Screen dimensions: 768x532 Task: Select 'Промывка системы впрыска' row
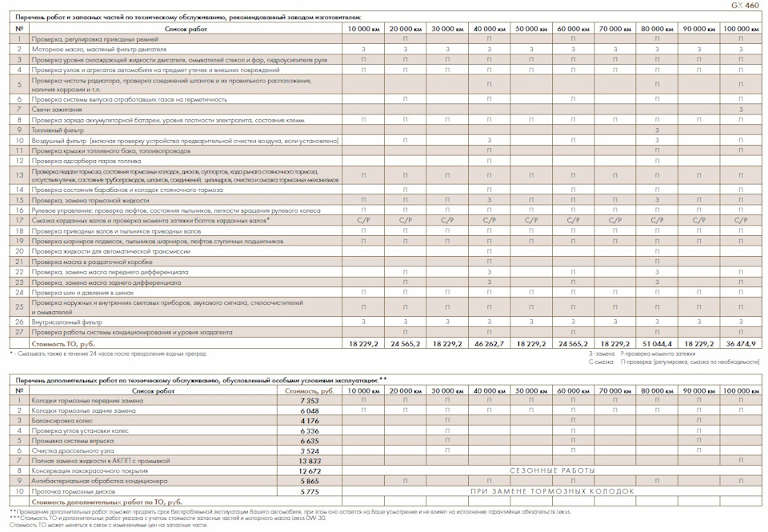point(386,440)
